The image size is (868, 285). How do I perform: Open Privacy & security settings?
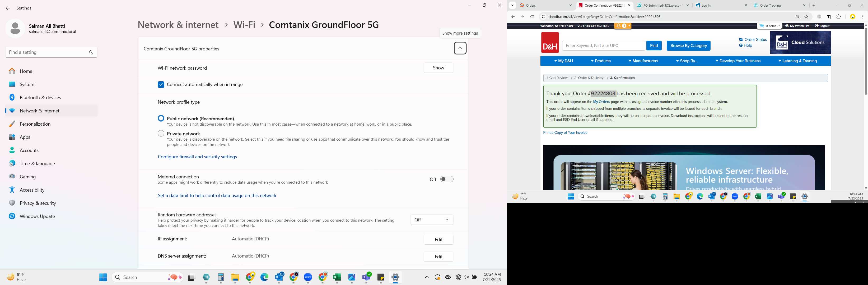(x=51, y=203)
